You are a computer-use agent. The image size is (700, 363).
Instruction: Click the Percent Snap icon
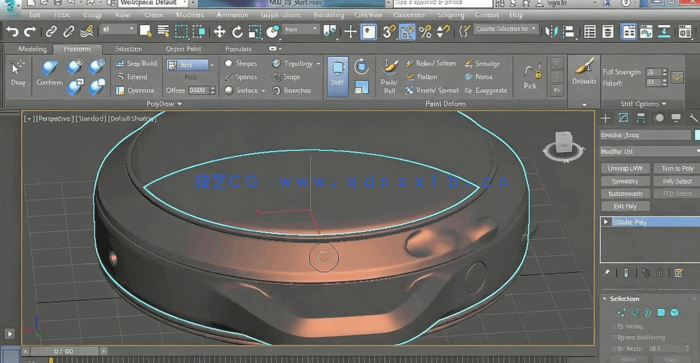(x=425, y=32)
